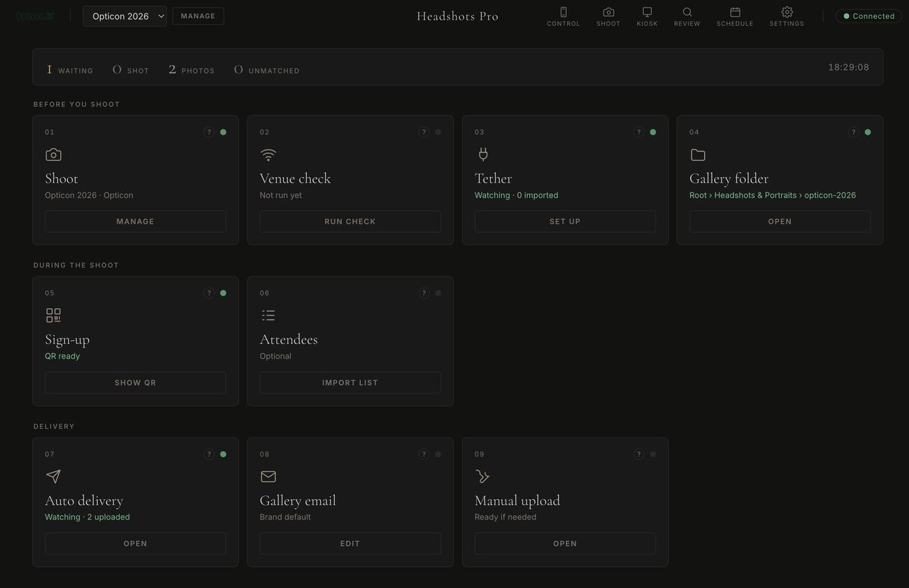The image size is (909, 588).
Task: Click the envelope icon on Gallery email card
Action: pos(268,476)
